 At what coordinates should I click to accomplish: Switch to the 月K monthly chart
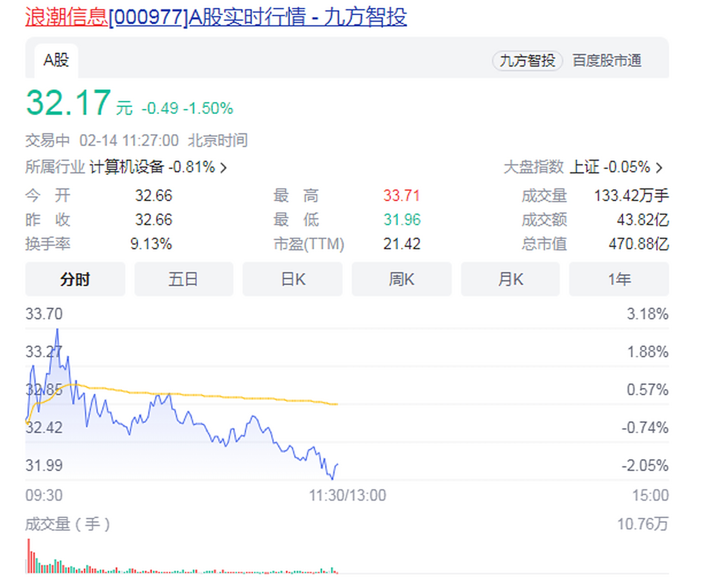[x=510, y=279]
